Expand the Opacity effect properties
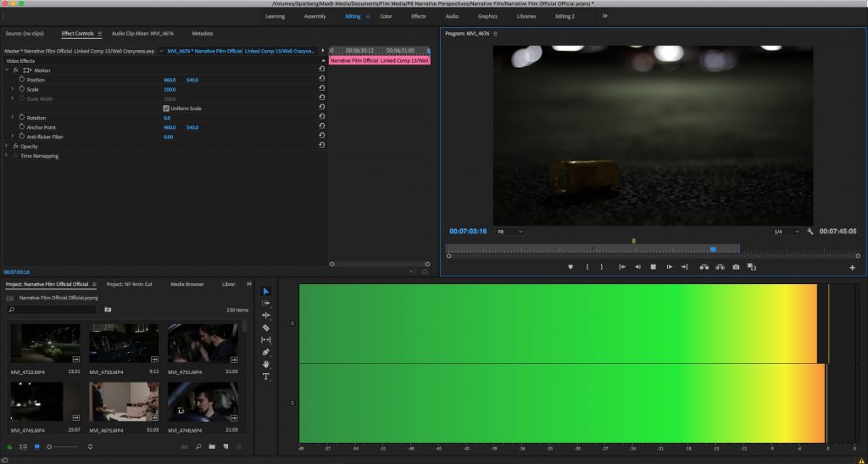The height and width of the screenshot is (464, 868). click(x=7, y=146)
